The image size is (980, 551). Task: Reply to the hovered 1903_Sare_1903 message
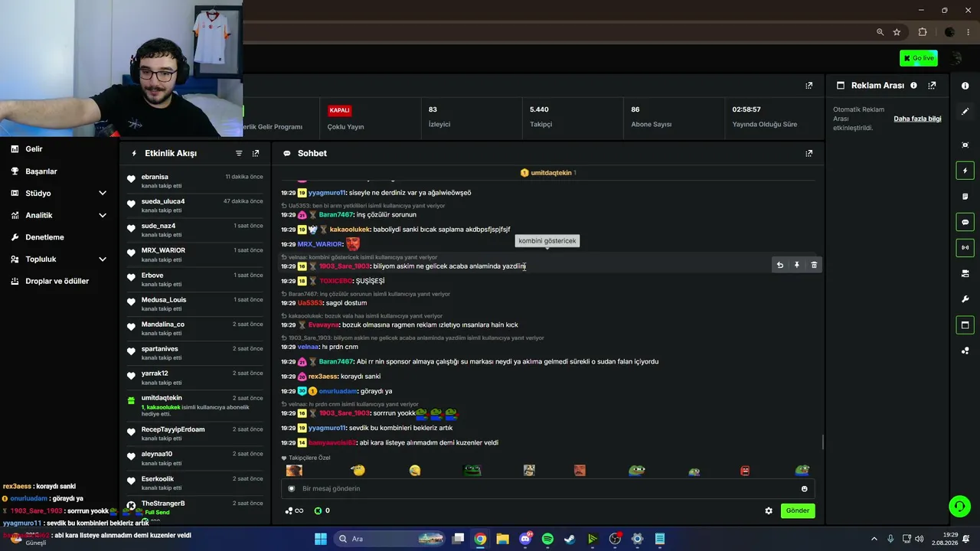pos(779,266)
